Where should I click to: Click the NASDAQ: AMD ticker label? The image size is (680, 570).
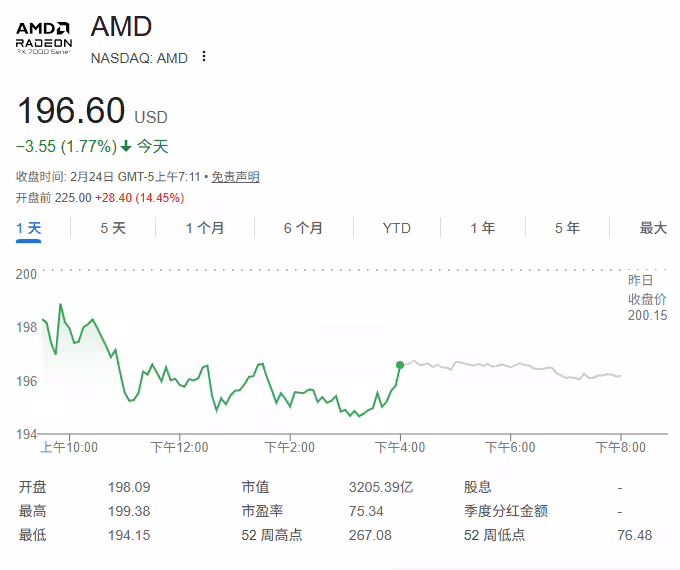139,58
